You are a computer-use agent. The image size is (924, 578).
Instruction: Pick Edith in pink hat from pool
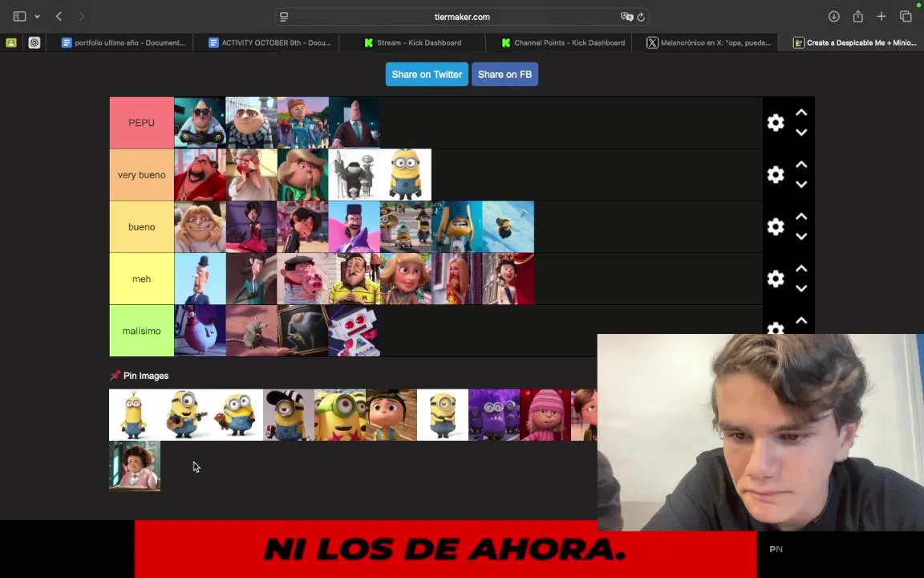point(545,414)
